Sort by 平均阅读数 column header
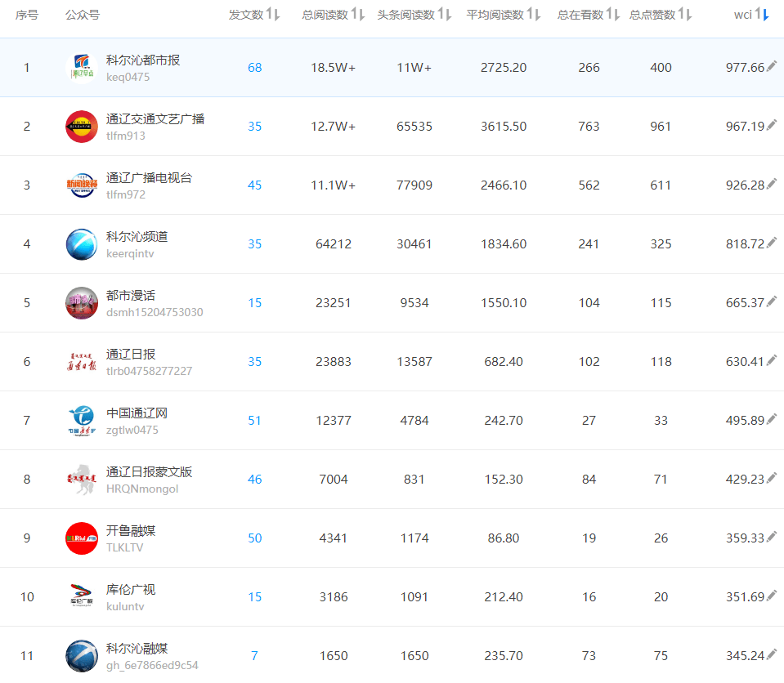This screenshot has width=784, height=683. click(x=503, y=15)
